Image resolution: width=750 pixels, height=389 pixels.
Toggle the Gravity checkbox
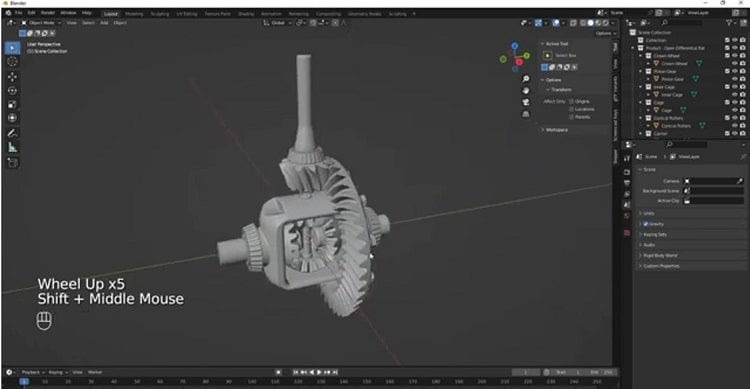[646, 224]
